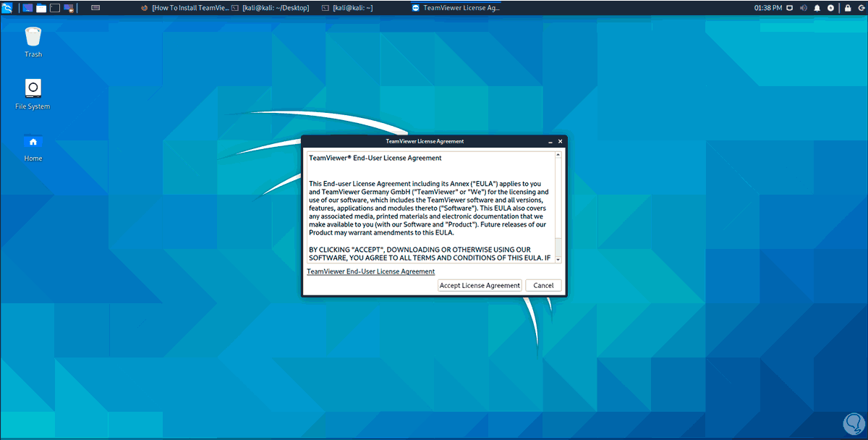Lock the screen with padlock icon
This screenshot has height=440, width=868.
[x=847, y=8]
